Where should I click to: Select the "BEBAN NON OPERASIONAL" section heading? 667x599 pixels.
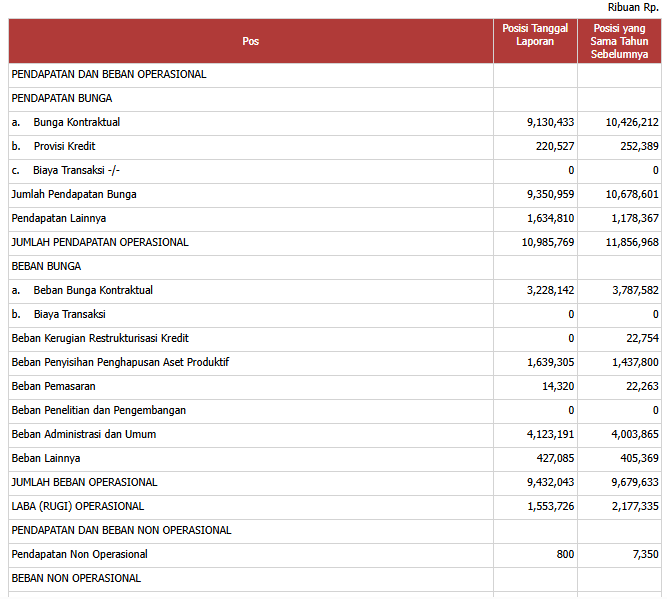76,578
